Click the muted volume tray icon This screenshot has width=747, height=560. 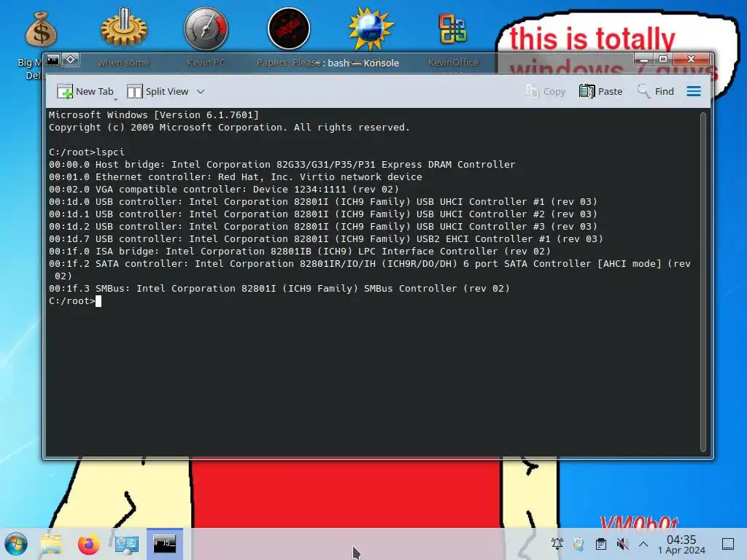(x=622, y=544)
